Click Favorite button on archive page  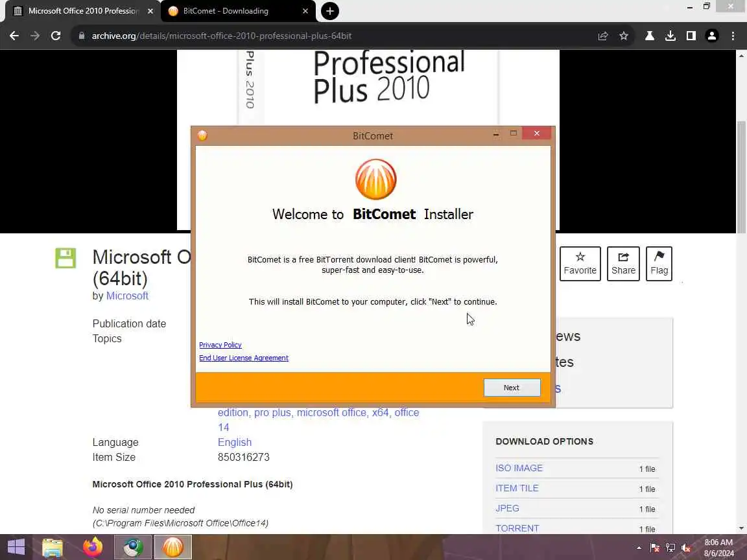pyautogui.click(x=580, y=264)
